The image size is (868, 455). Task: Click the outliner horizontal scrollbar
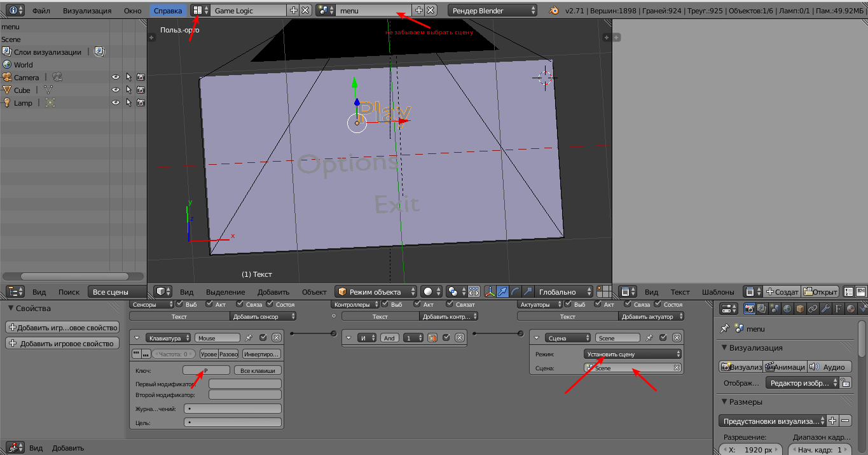tap(74, 276)
